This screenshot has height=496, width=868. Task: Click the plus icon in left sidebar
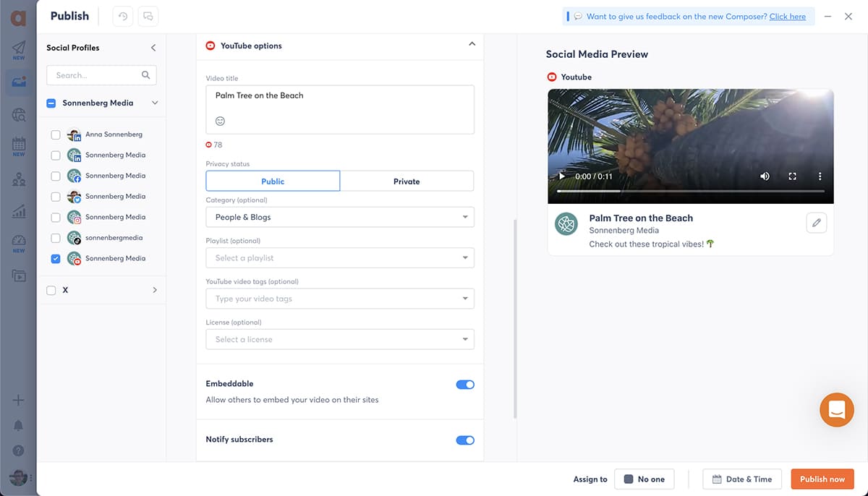click(19, 401)
